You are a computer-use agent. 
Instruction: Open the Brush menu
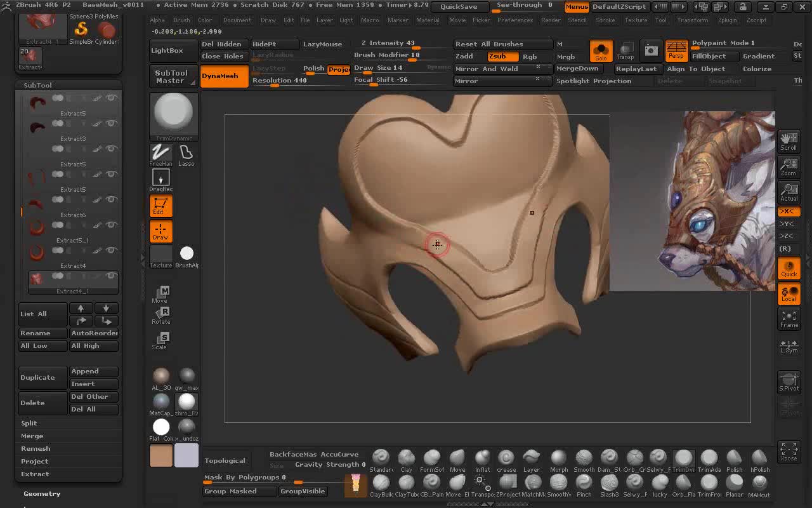(181, 20)
